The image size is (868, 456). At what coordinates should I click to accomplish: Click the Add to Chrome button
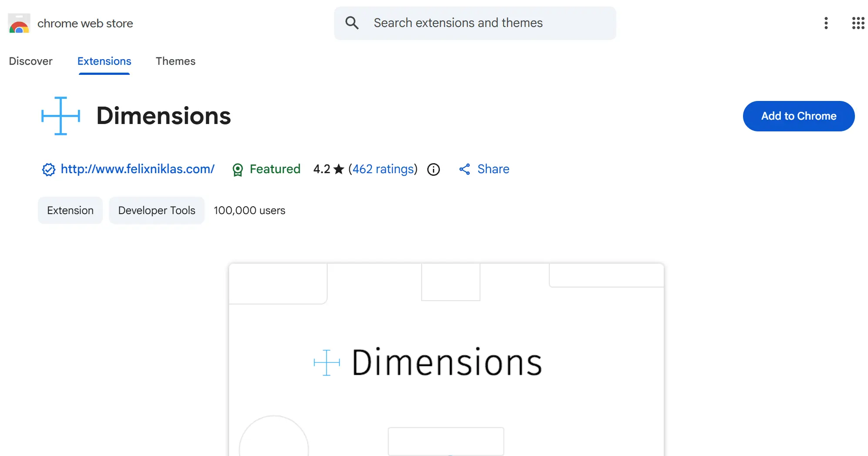point(798,116)
